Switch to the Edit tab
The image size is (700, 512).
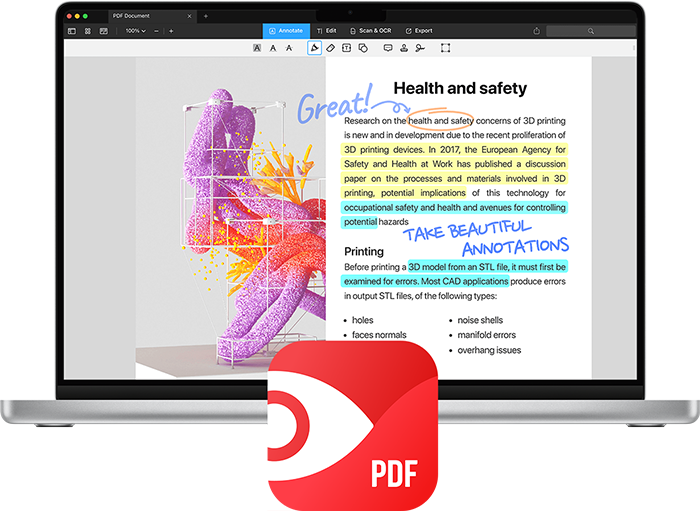[x=326, y=31]
